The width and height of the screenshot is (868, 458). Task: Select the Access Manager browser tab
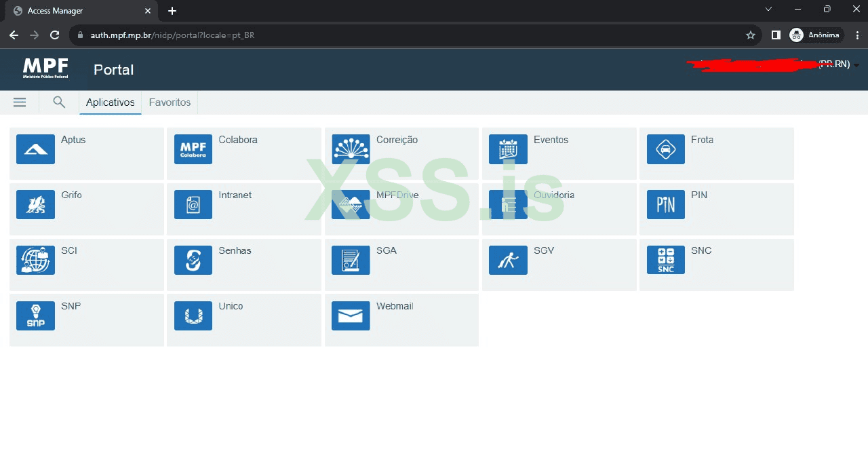[x=81, y=11]
